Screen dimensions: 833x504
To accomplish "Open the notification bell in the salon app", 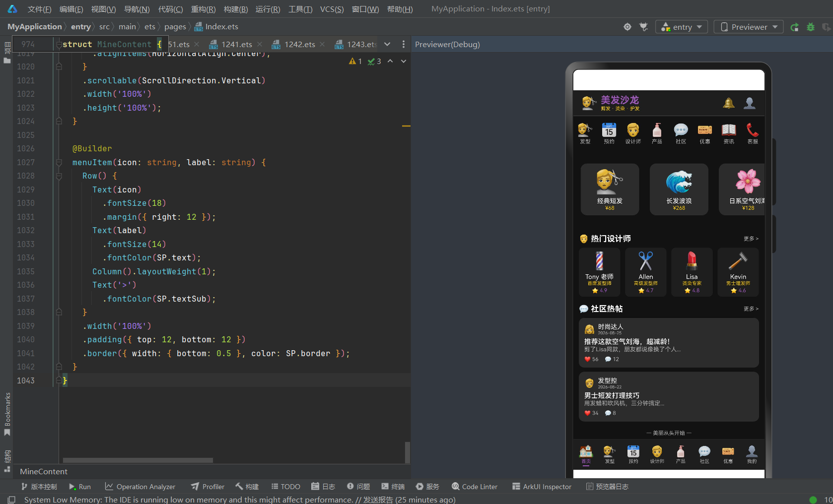I will pos(729,103).
